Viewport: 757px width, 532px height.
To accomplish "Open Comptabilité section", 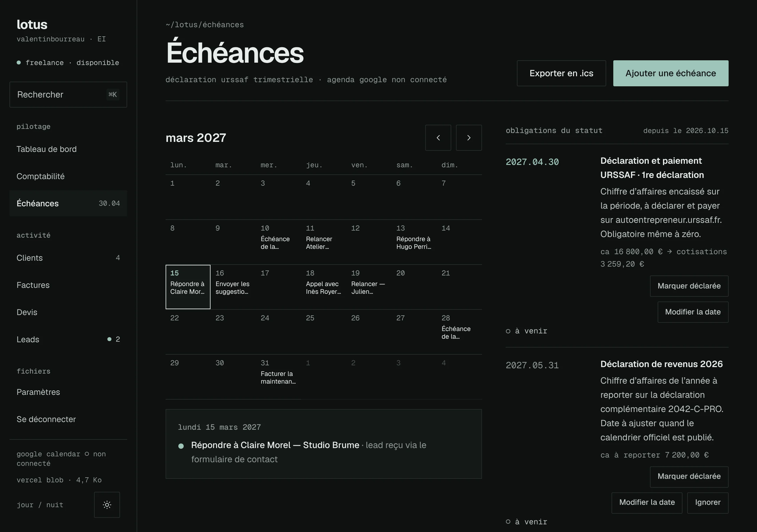I will [x=68, y=176].
